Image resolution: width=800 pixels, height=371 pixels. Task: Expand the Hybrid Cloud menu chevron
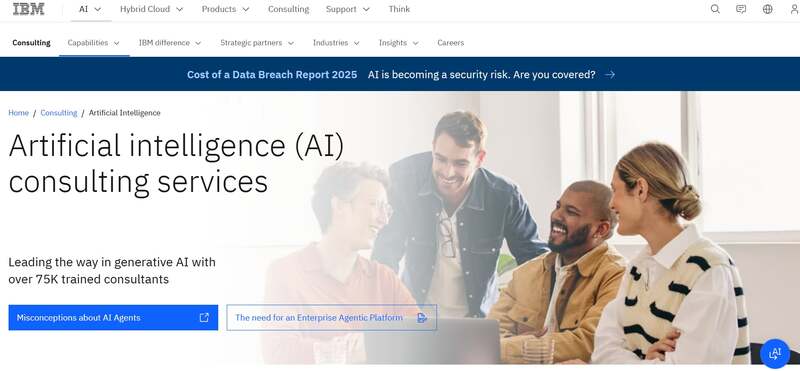(x=179, y=9)
